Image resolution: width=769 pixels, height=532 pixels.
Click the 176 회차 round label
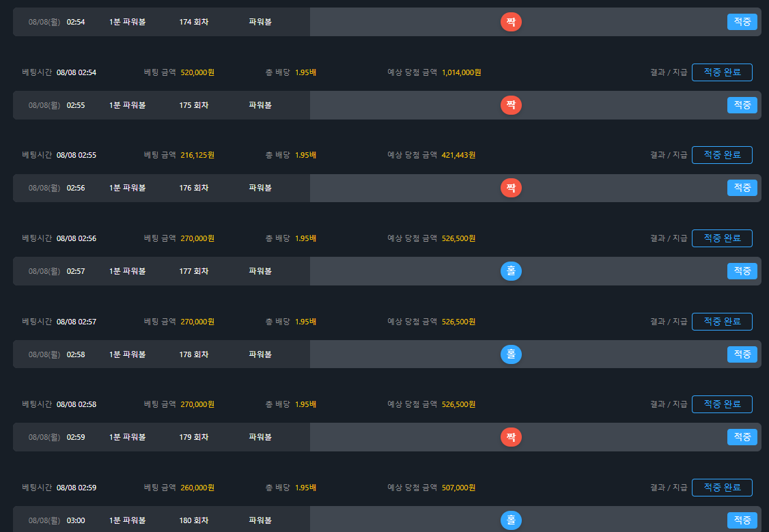[194, 188]
